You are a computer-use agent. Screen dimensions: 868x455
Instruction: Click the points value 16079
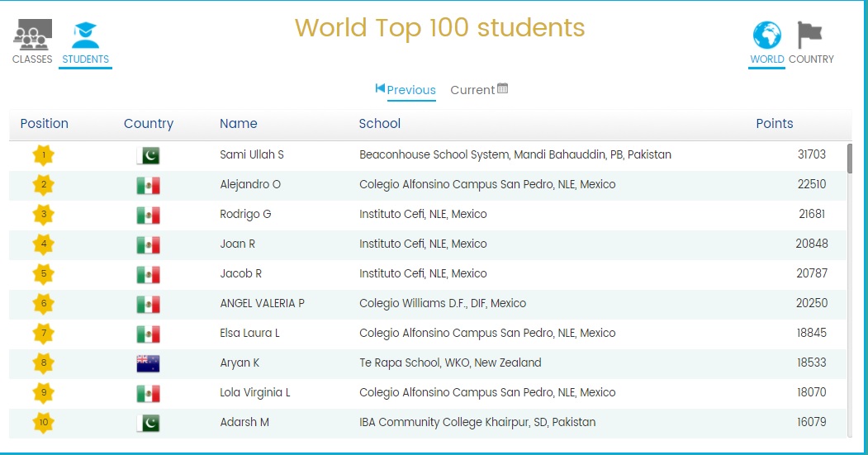(812, 422)
